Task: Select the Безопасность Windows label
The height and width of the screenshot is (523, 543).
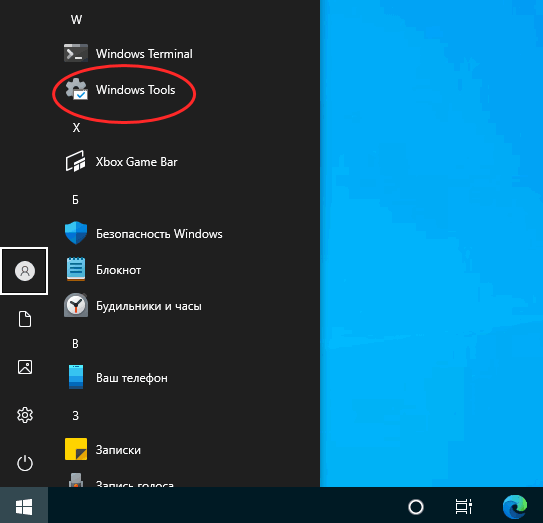Action: (x=159, y=234)
